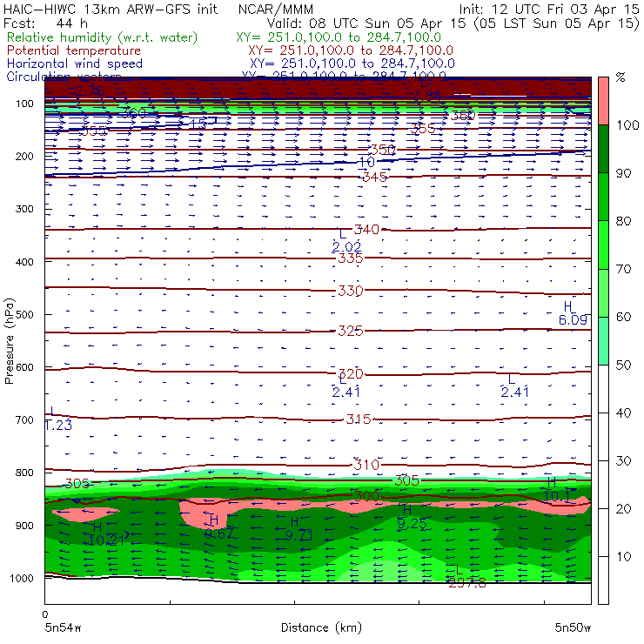
Task: Click the colorbar '30' tick label
Action: pyautogui.click(x=623, y=461)
